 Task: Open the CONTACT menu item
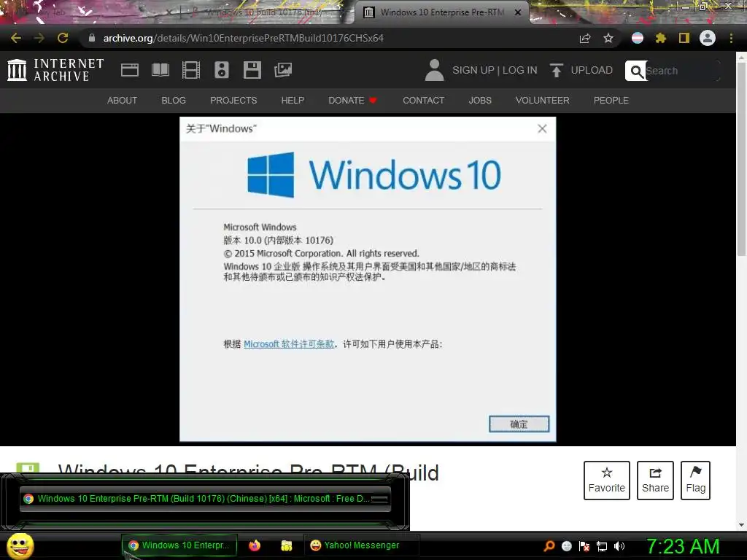tap(424, 101)
